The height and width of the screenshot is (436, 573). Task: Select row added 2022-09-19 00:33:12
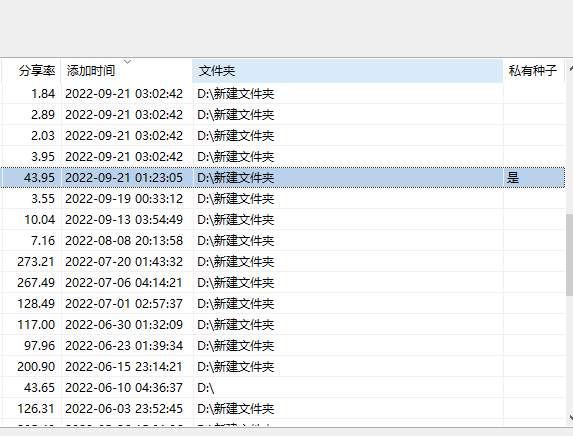[283, 199]
